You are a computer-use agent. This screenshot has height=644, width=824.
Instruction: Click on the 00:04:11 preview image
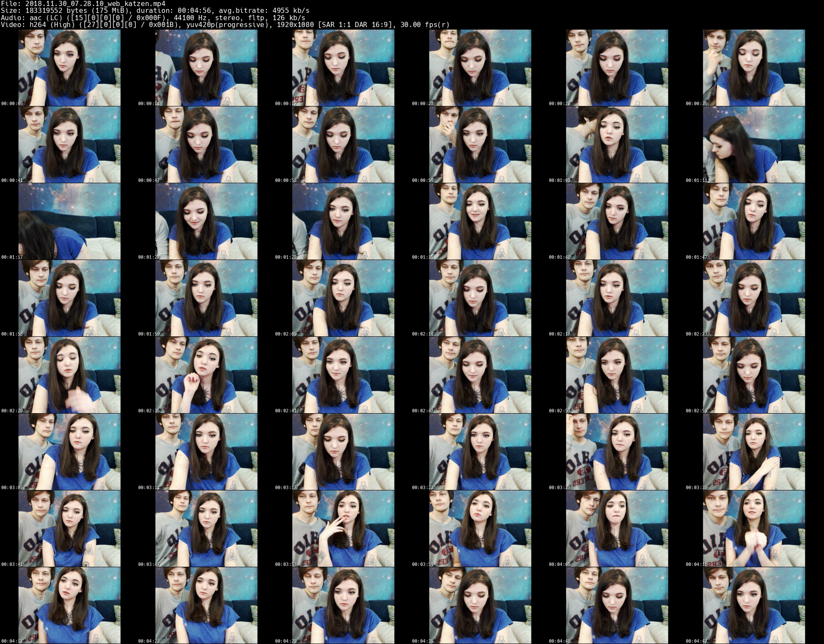pyautogui.click(x=754, y=529)
